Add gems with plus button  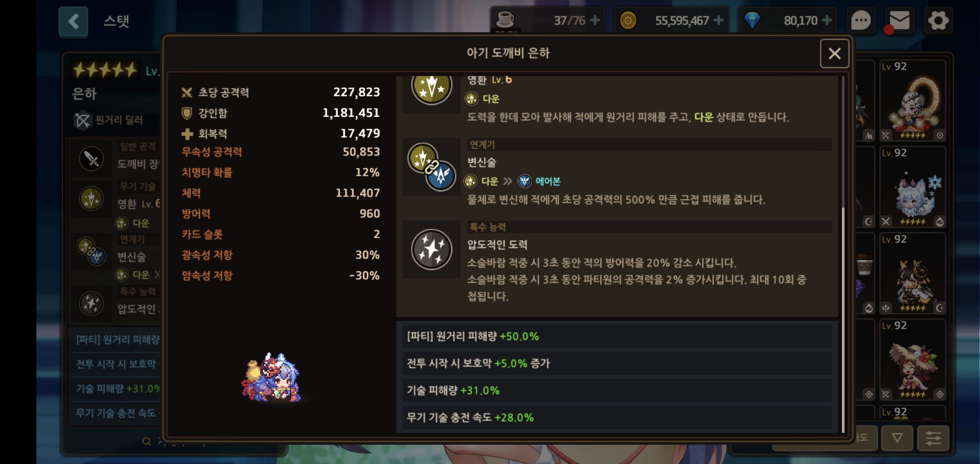pyautogui.click(x=827, y=20)
